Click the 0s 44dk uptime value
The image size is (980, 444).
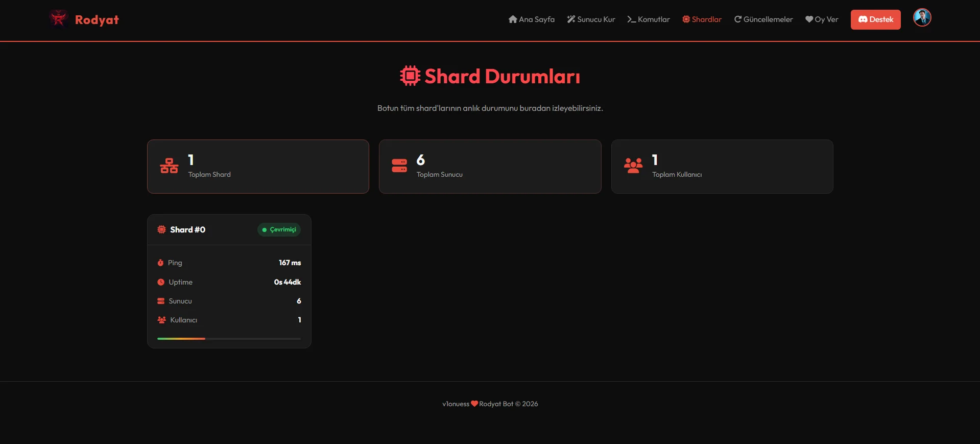tap(288, 282)
